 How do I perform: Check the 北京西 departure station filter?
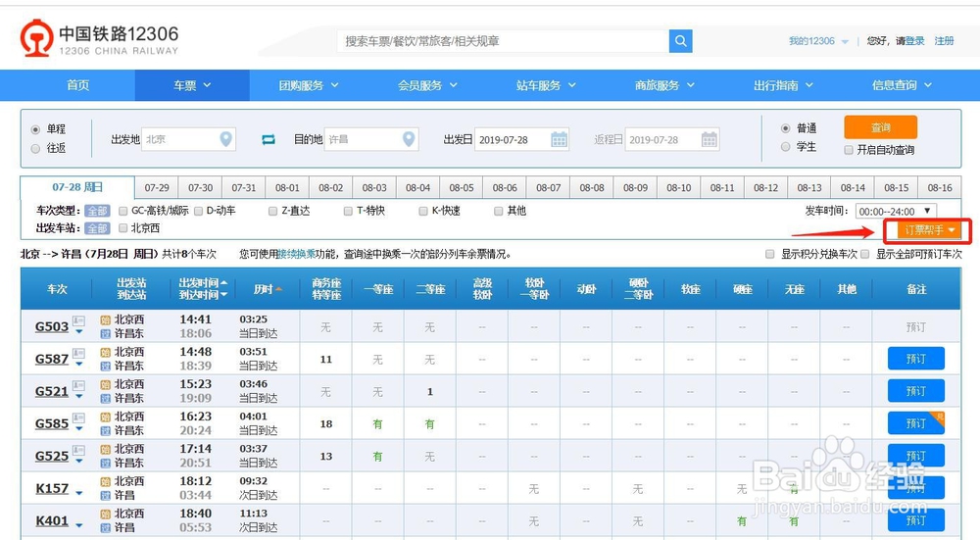click(123, 228)
